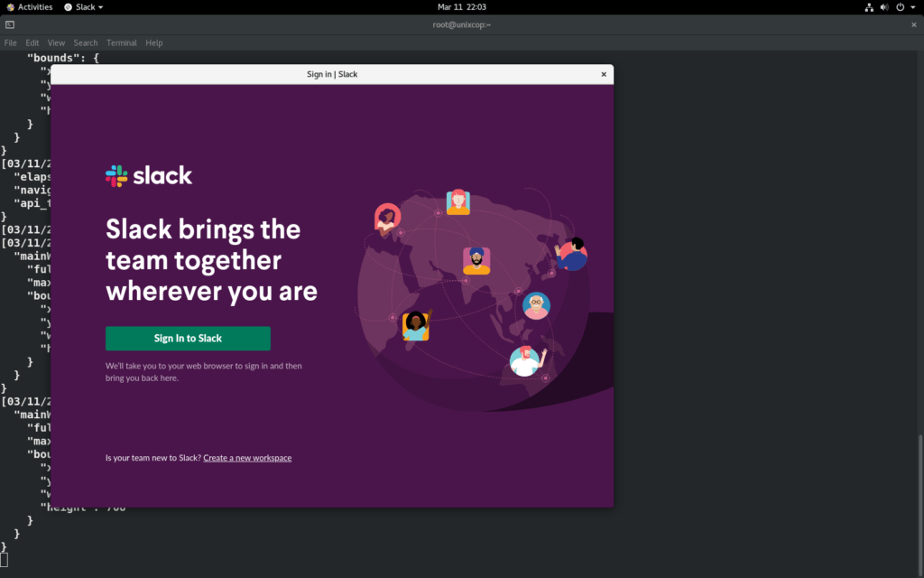Expand the system menu arrow beside the power icon
Screen dimensions: 924x578
913,7
